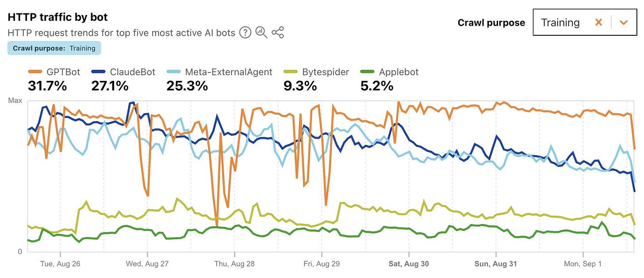Click the Sat, Aug 30 axis label
Viewport: 644px width, 278px height.
(408, 263)
